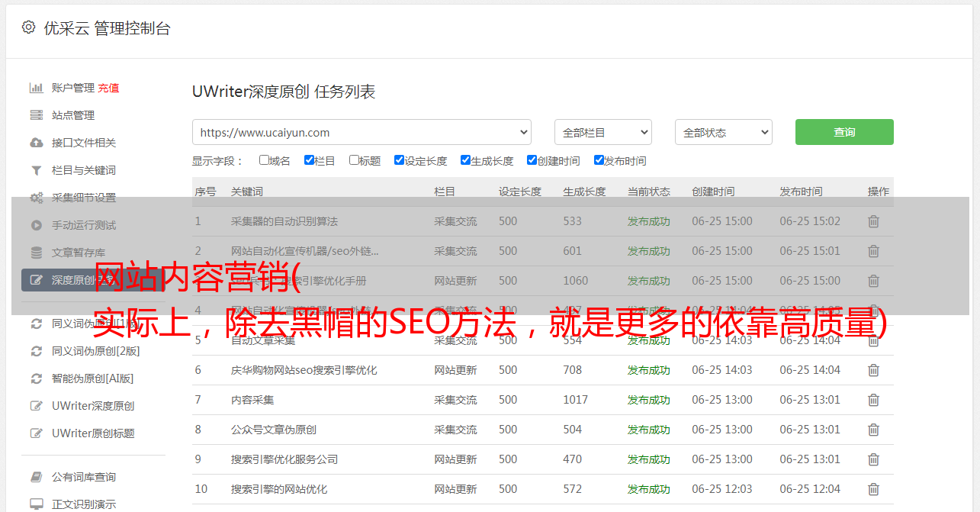This screenshot has width=980, height=512.
Task: Click the gear icon beside 优采云 管理控制台
Action: point(28,27)
